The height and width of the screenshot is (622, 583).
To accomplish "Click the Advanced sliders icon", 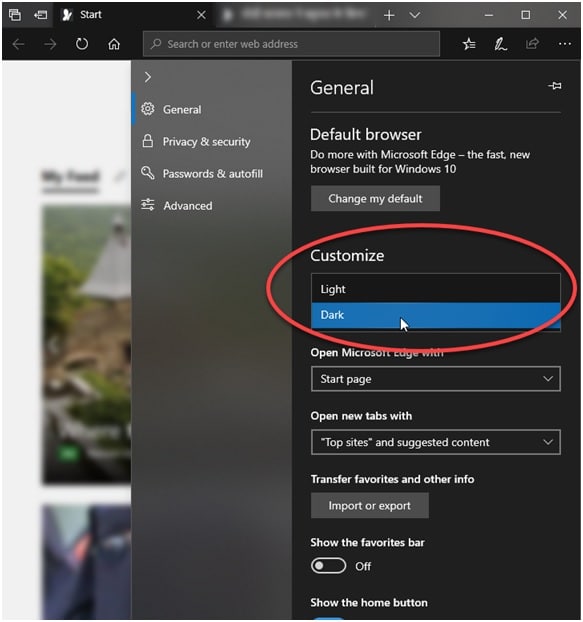I will point(148,205).
